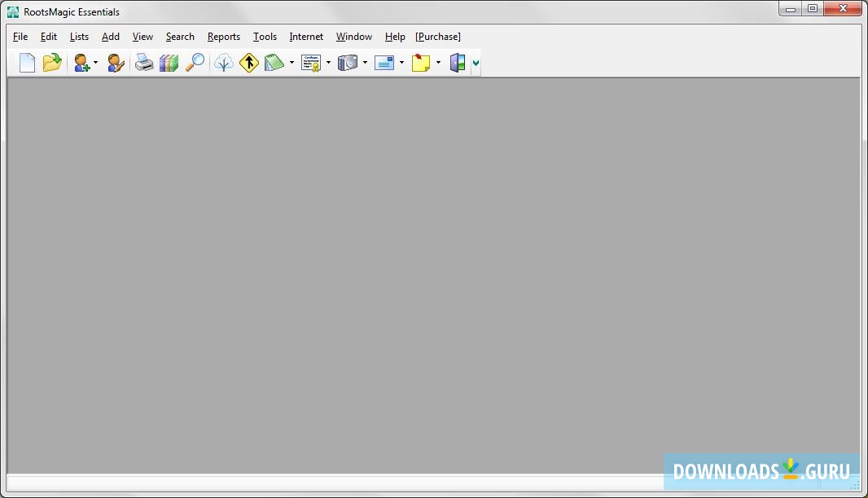The height and width of the screenshot is (498, 868).
Task: Click the [Purchase] menu item
Action: 438,37
